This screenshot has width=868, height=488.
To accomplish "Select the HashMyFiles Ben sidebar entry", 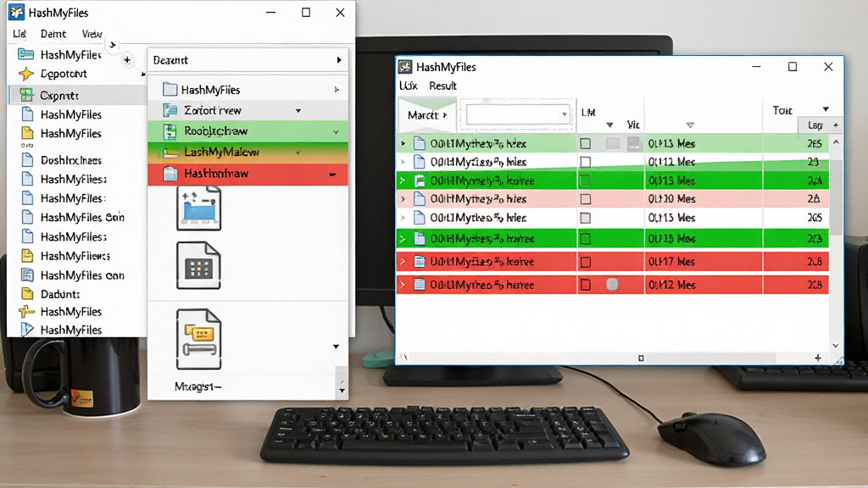I will pos(82,218).
